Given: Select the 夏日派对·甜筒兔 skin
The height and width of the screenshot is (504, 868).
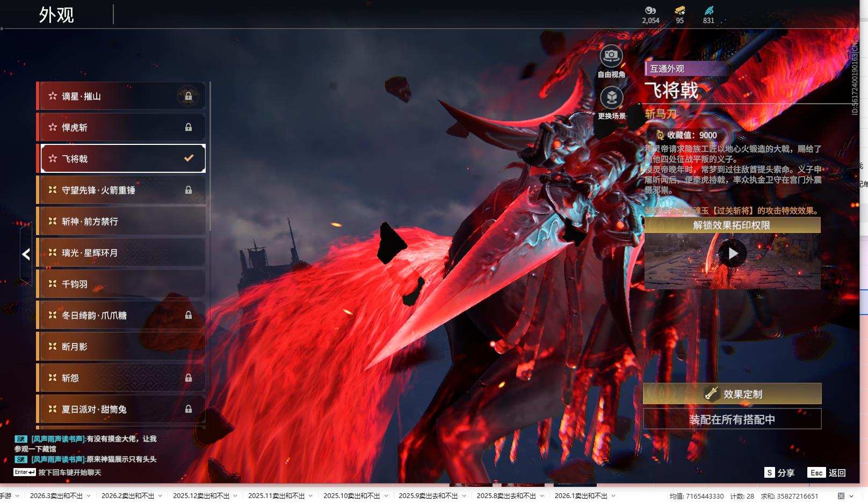Looking at the screenshot, I should (x=121, y=409).
